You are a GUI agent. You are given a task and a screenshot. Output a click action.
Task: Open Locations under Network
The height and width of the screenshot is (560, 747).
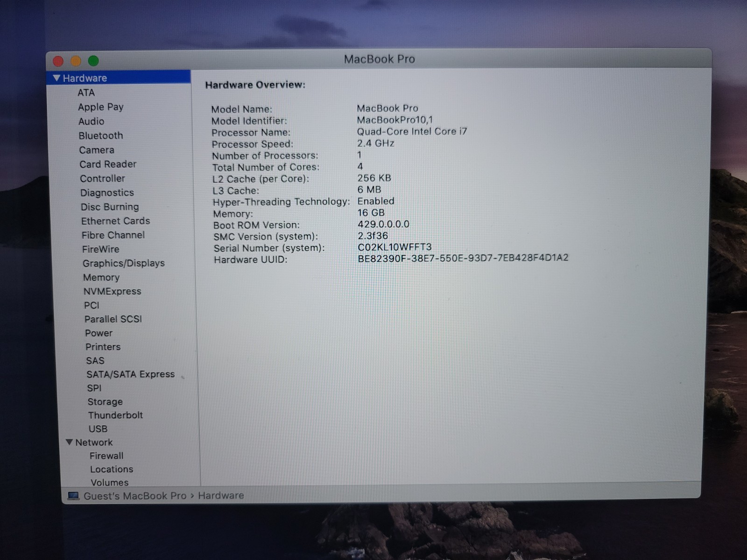(112, 469)
